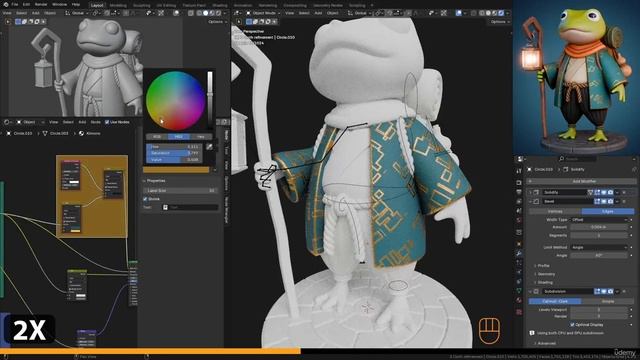Click the Bevel Angle field

pos(598,256)
